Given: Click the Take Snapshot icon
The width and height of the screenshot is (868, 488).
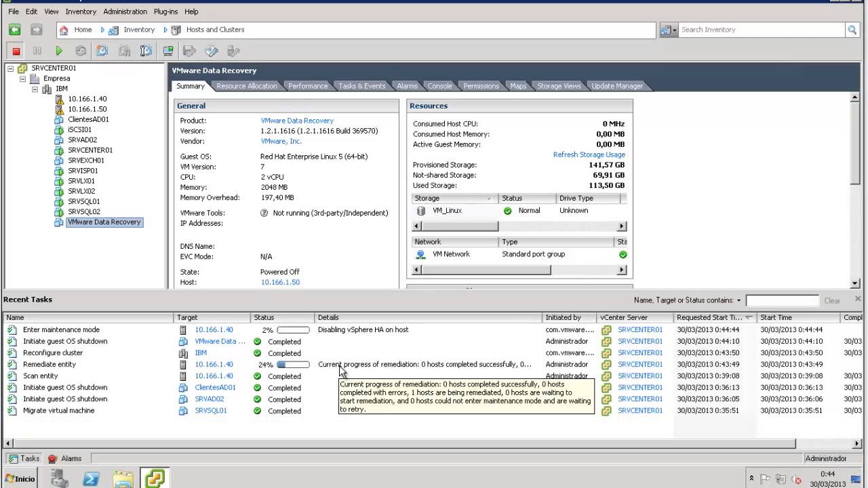Looking at the screenshot, I should pos(102,51).
